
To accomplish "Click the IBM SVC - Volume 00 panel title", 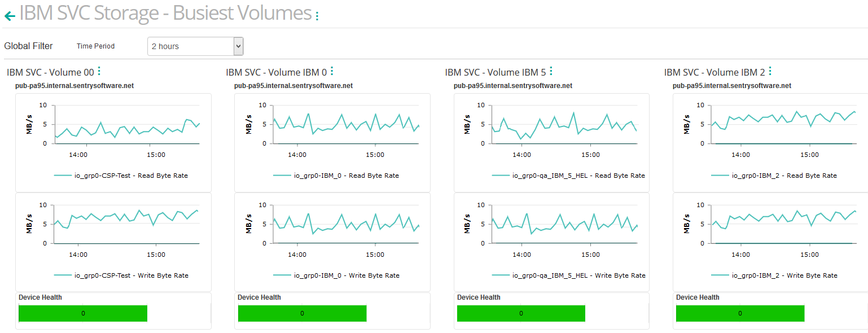I will [50, 72].
